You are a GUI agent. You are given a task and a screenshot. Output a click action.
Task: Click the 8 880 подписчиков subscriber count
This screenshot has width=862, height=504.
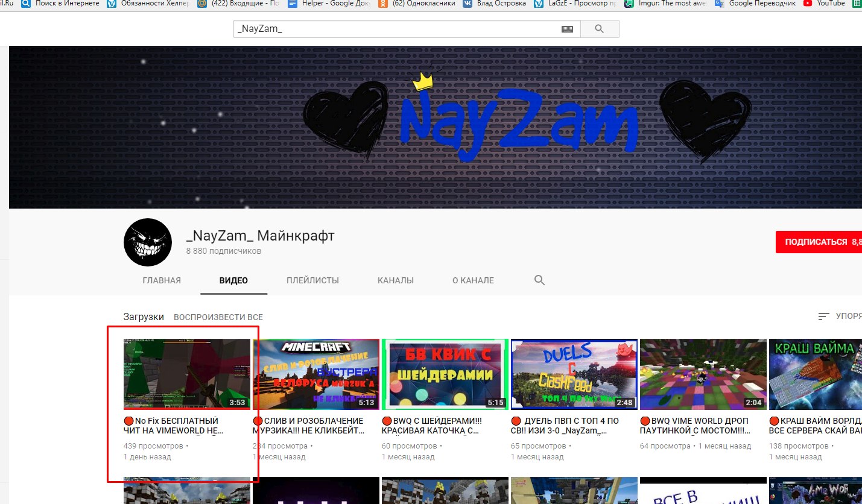click(x=224, y=251)
